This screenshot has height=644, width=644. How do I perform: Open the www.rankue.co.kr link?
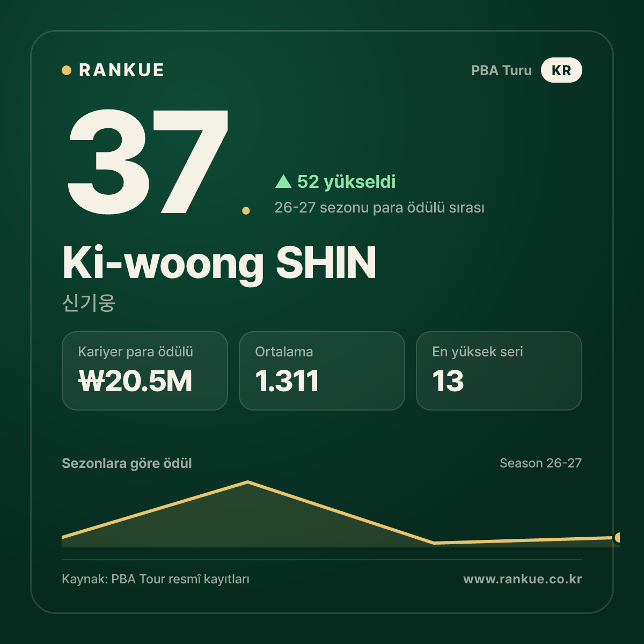pos(523,579)
